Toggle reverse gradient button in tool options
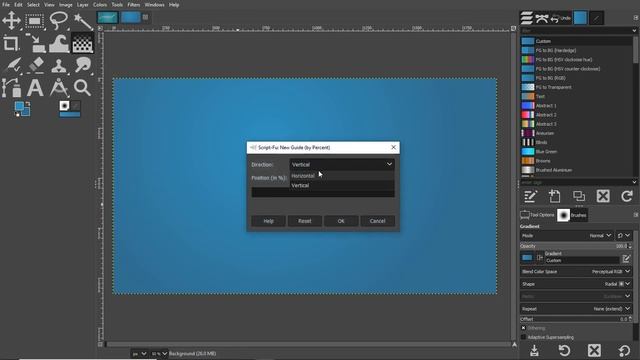This screenshot has width=640, height=360. coord(540,258)
